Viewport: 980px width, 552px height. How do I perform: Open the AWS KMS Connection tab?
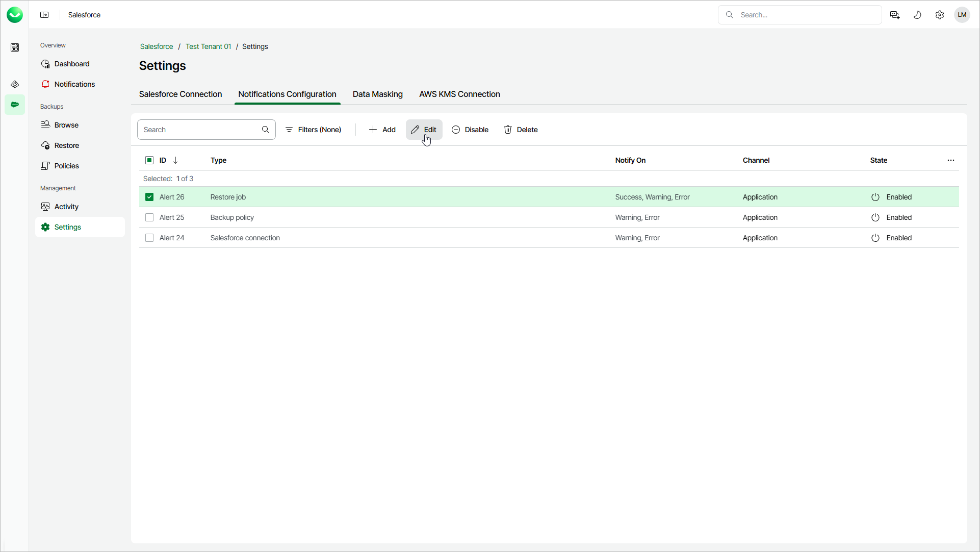[459, 94]
